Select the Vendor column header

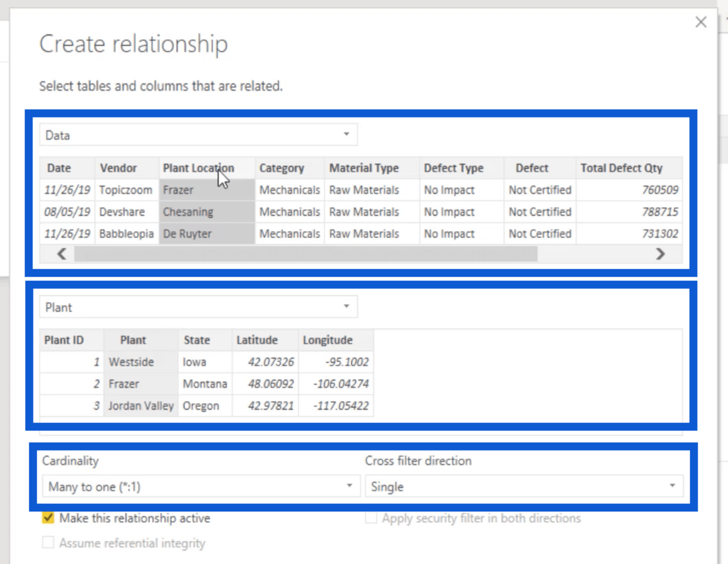(118, 168)
